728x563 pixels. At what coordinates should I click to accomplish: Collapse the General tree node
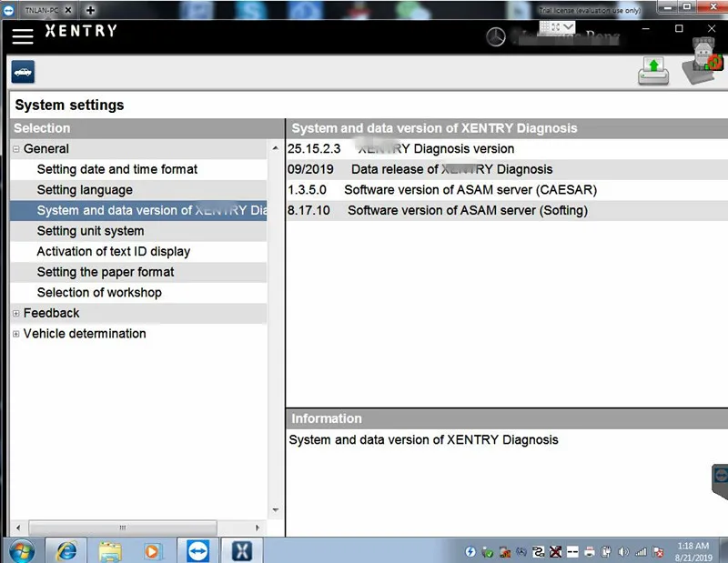(x=16, y=149)
